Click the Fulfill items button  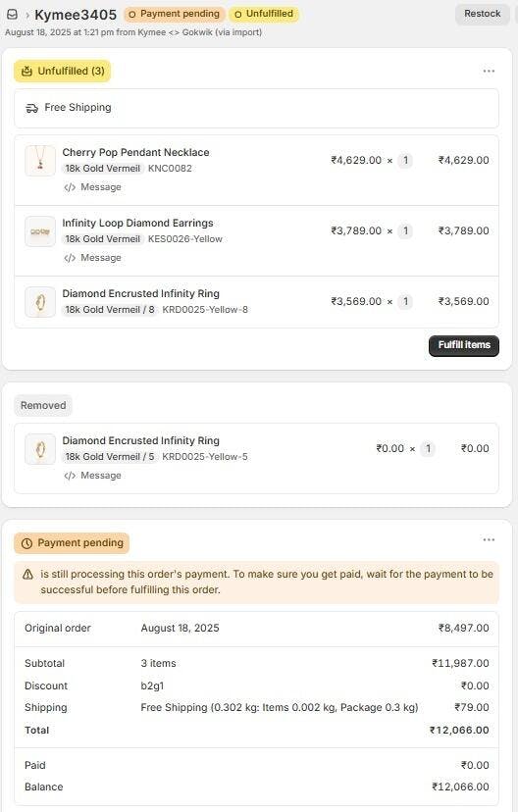click(x=464, y=345)
